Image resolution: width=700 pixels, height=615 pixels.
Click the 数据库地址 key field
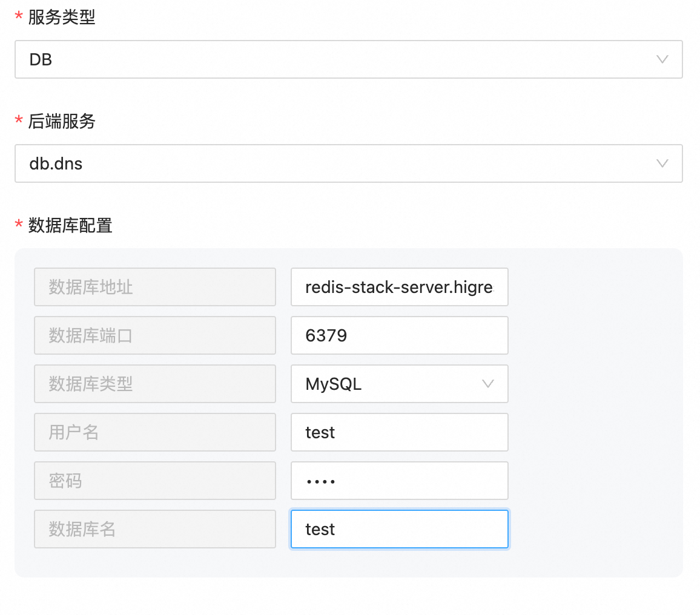click(x=155, y=287)
